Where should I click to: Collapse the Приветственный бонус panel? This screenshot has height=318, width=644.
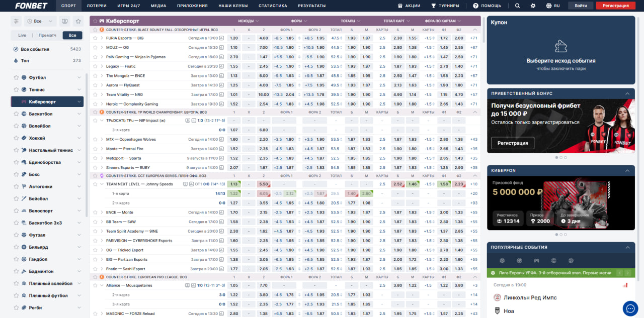tap(627, 93)
